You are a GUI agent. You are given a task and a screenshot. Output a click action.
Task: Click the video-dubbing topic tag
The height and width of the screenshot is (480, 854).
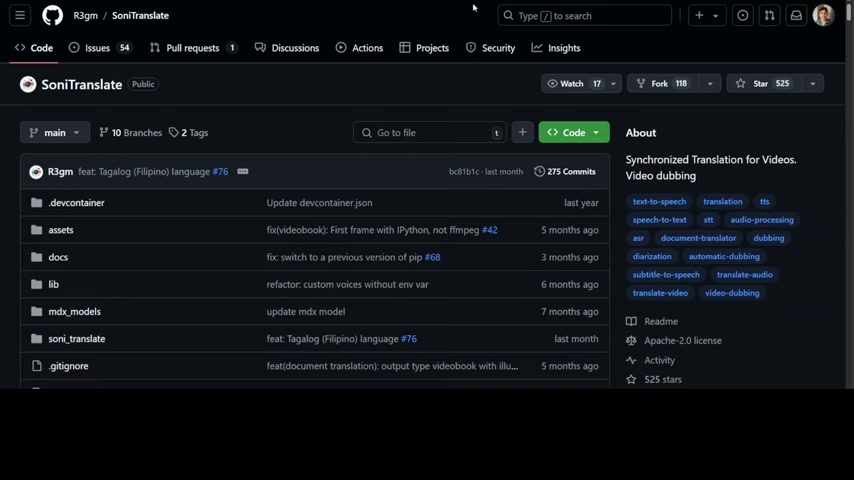pos(732,293)
